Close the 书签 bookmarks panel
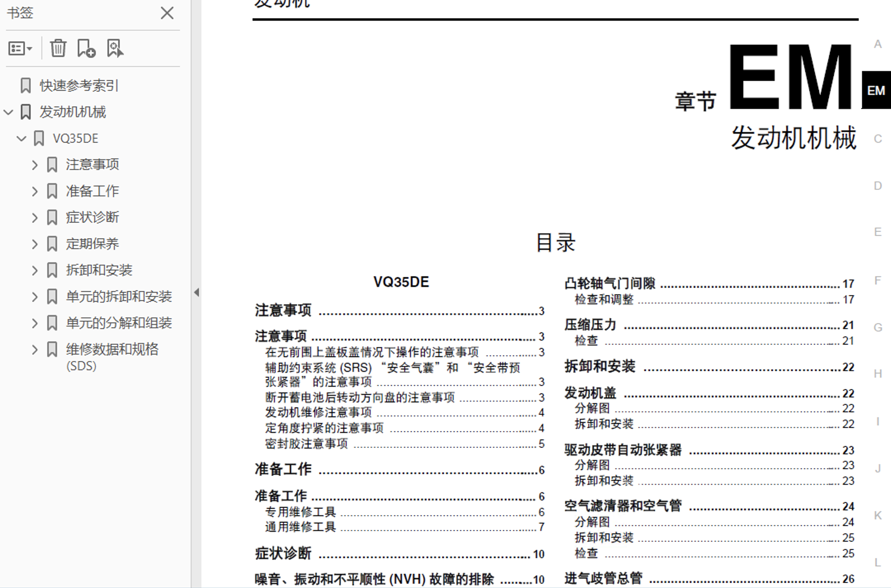Image resolution: width=891 pixels, height=588 pixels. [x=167, y=13]
